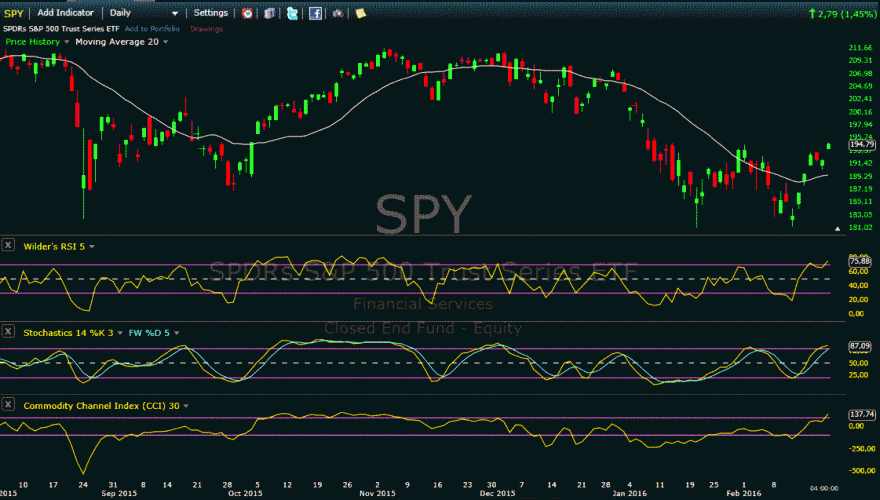Click the news/books icon in toolbar
The width and height of the screenshot is (880, 500).
269,13
